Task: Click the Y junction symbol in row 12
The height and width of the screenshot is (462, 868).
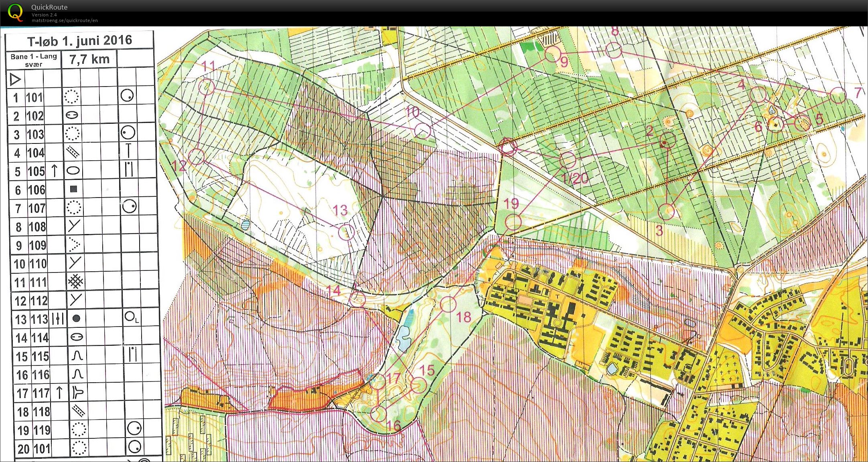Action: point(75,300)
